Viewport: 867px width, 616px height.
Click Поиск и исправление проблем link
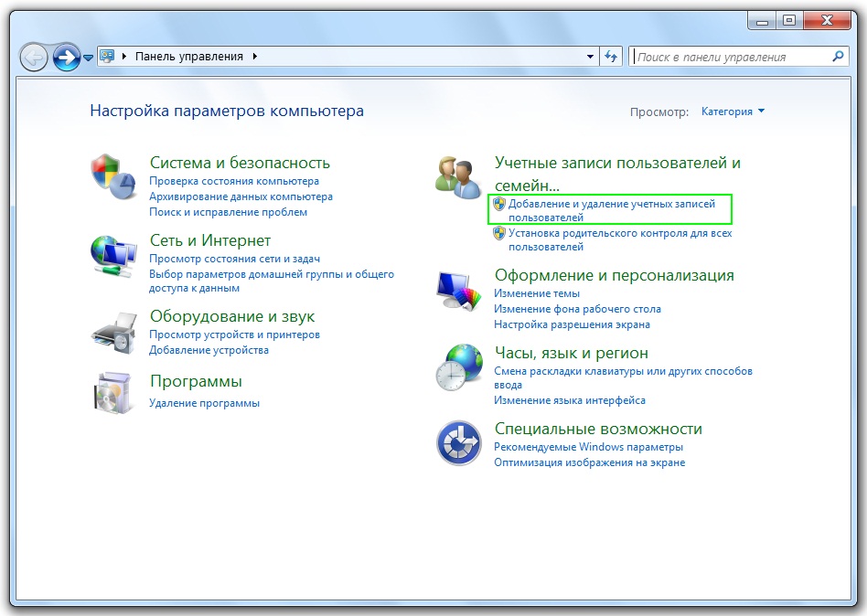coord(229,212)
